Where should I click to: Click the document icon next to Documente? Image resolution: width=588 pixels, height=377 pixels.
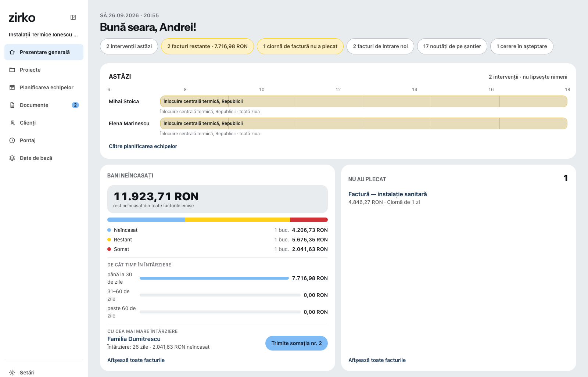(12, 105)
